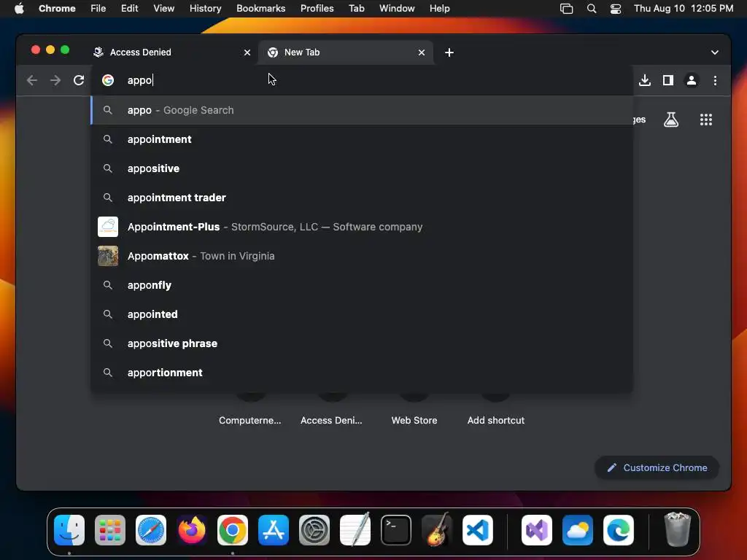This screenshot has height=560, width=747.
Task: Expand the tab search chevron
Action: pos(714,52)
